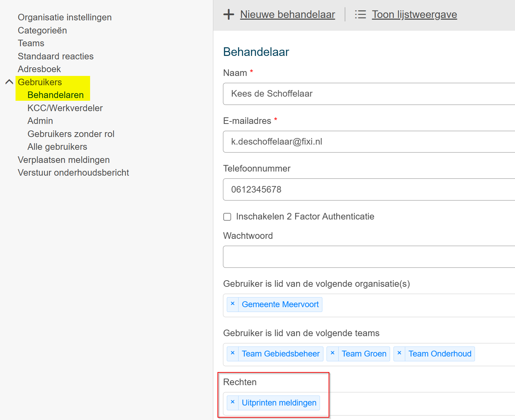515x420 pixels.
Task: Click the Uitprinten meldingen tag text
Action: coord(279,403)
